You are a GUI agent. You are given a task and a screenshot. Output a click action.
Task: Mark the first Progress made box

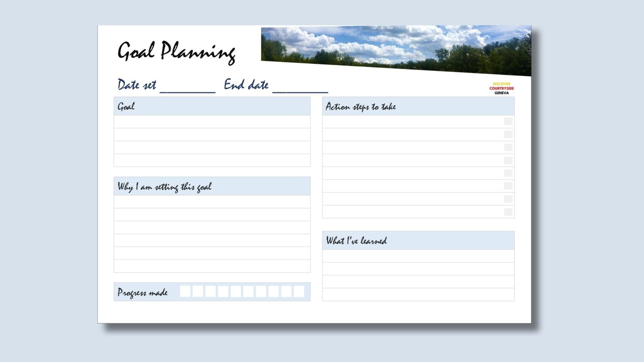[185, 291]
